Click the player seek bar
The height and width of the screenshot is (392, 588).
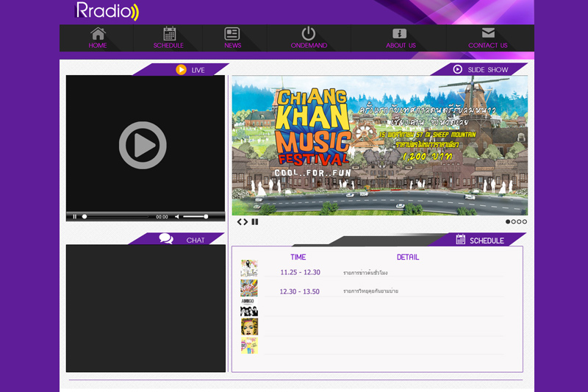pyautogui.click(x=115, y=216)
